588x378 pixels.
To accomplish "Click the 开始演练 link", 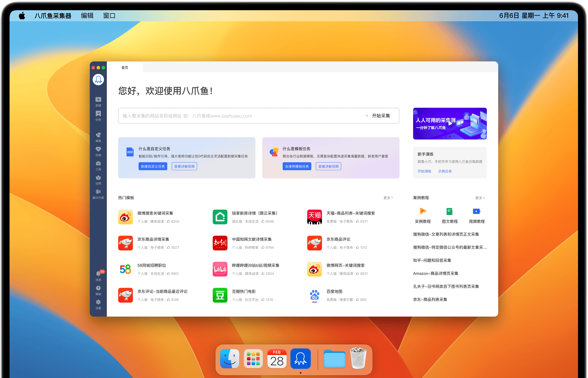I will click(x=424, y=171).
